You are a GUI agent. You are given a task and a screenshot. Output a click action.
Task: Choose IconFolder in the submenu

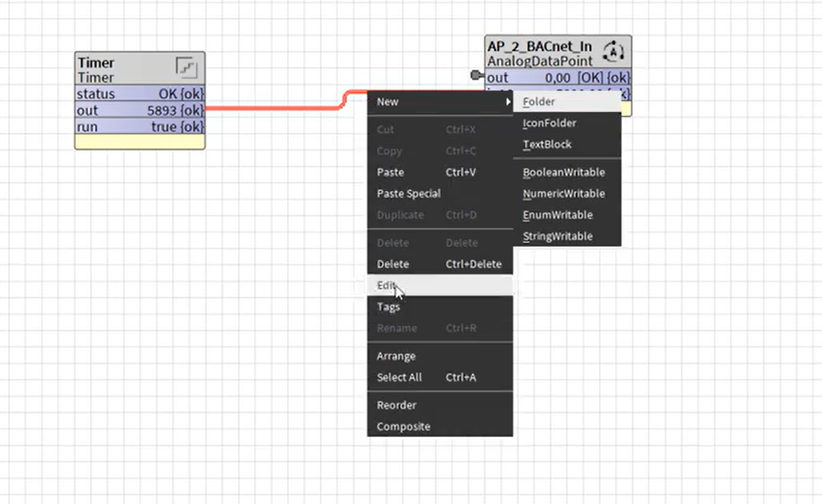549,123
